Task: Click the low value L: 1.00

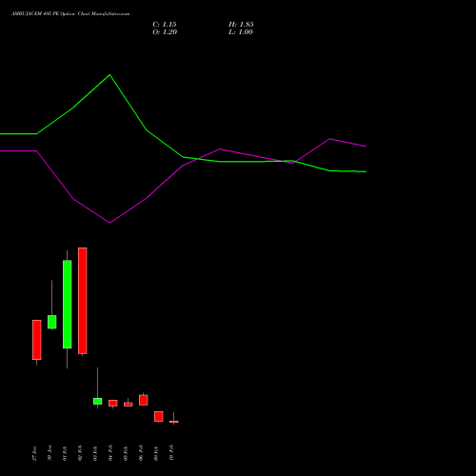Action: click(x=241, y=32)
